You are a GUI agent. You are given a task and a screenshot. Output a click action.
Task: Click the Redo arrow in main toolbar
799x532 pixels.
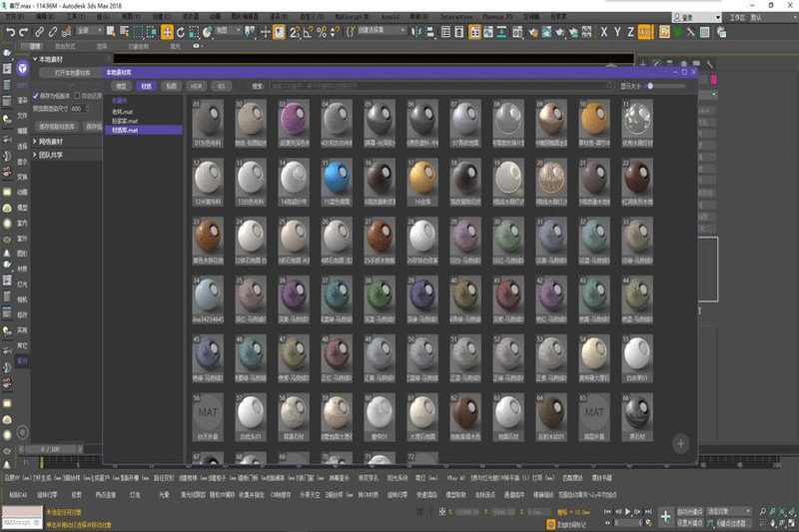[x=24, y=32]
